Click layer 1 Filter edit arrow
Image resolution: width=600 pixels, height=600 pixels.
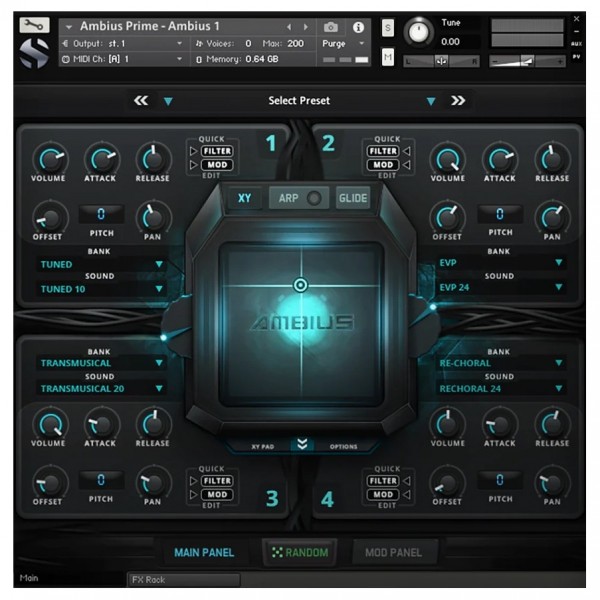click(193, 151)
